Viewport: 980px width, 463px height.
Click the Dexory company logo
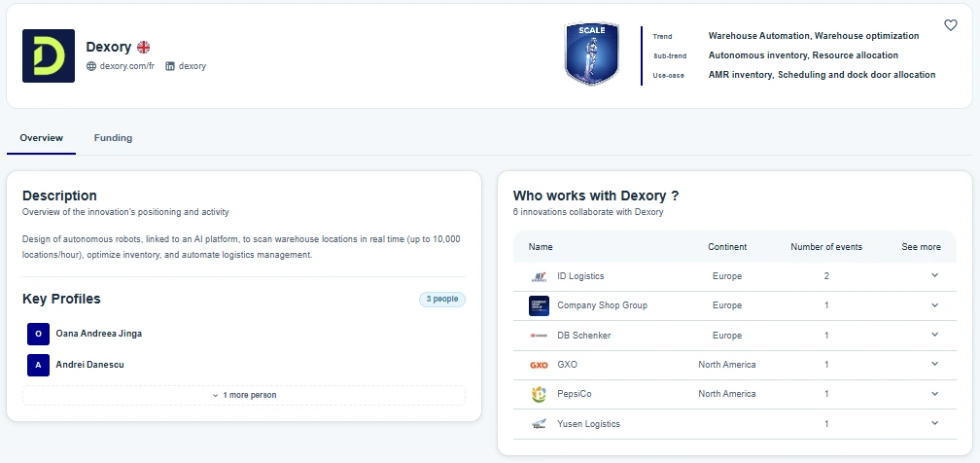coord(49,55)
